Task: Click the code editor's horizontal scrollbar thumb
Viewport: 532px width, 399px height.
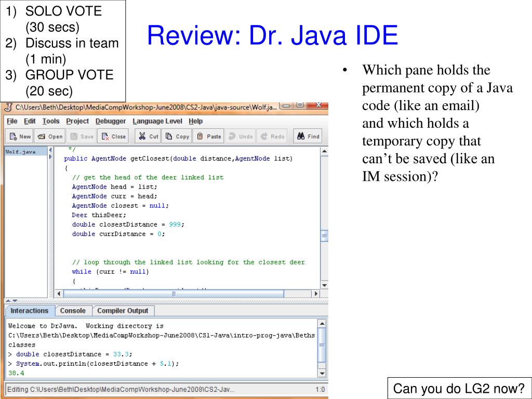Action: pos(174,294)
